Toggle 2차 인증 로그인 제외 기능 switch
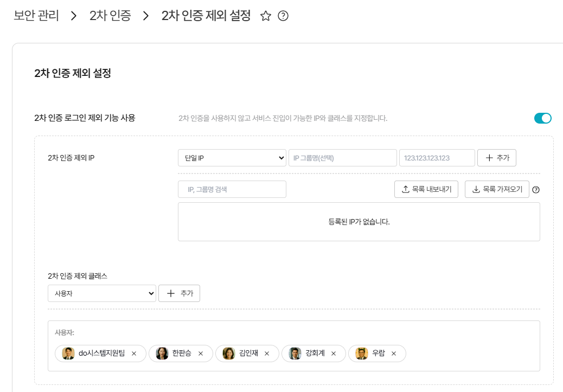Viewport: 563px width, 392px height. [542, 118]
